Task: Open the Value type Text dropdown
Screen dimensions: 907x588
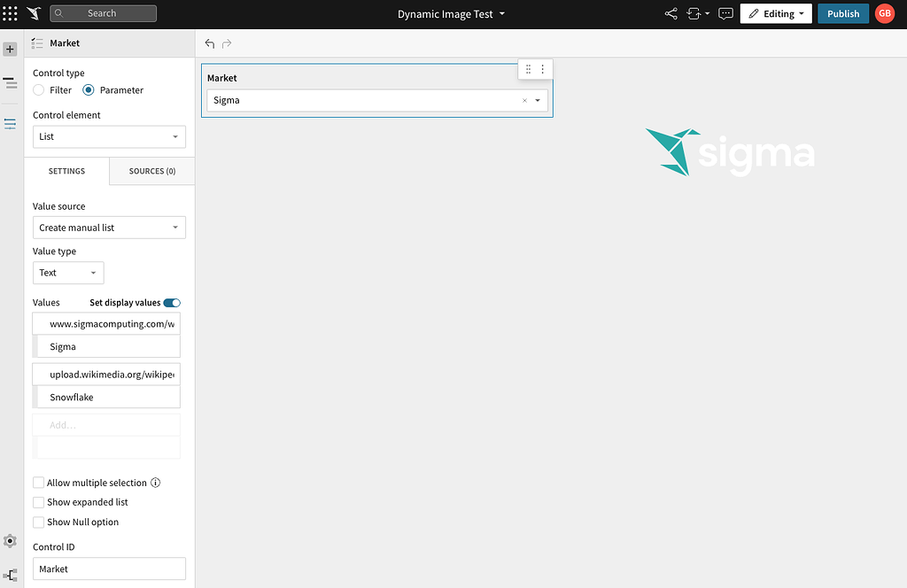Action: (67, 273)
